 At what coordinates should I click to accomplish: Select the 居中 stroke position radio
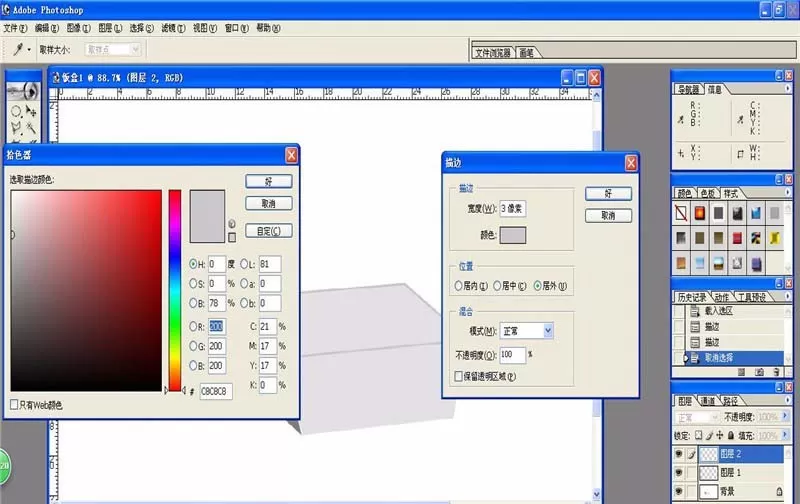[x=497, y=286]
